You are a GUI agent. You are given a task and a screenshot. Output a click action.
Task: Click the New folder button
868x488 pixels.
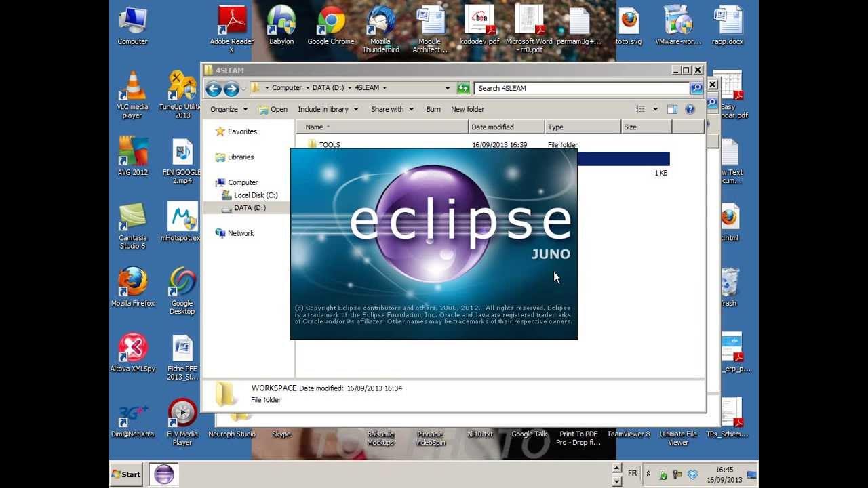467,109
